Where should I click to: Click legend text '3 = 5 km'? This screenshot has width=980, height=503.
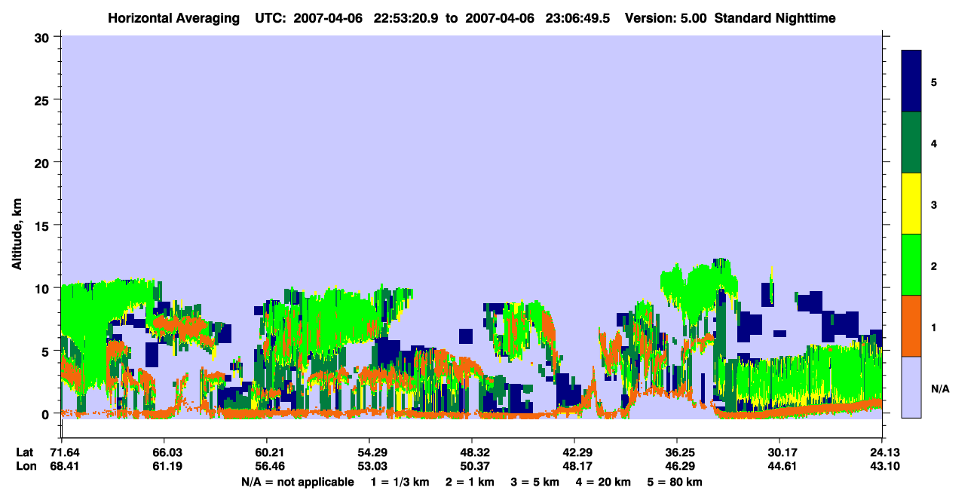(537, 482)
